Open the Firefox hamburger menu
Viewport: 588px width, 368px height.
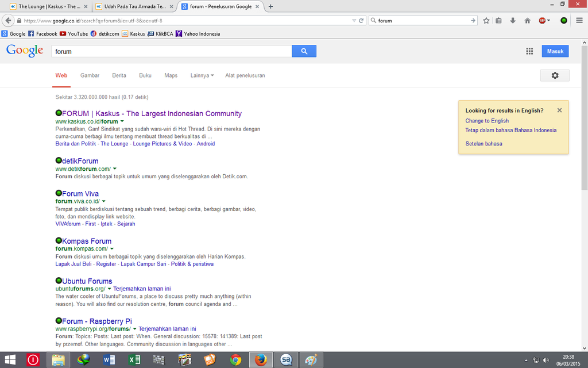[x=579, y=21]
